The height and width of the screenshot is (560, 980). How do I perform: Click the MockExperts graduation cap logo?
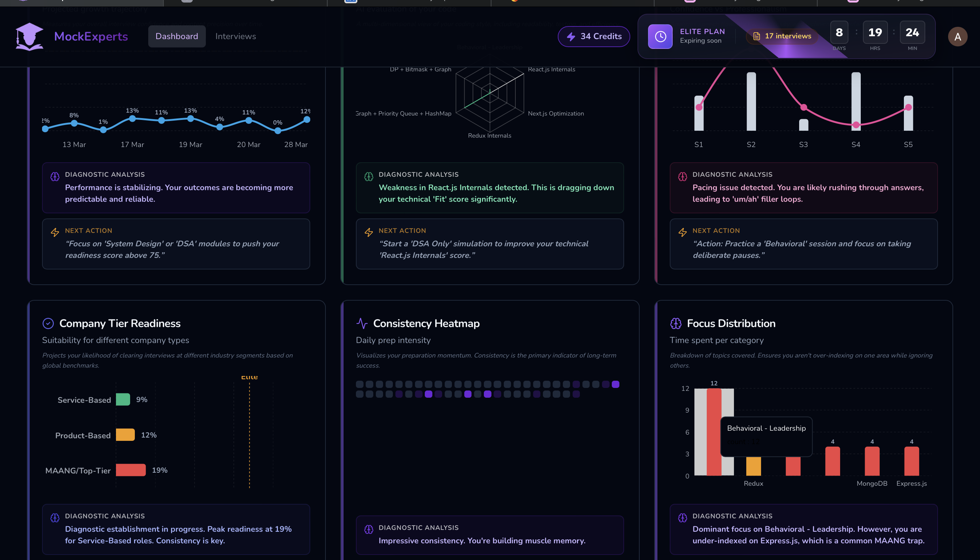29,36
